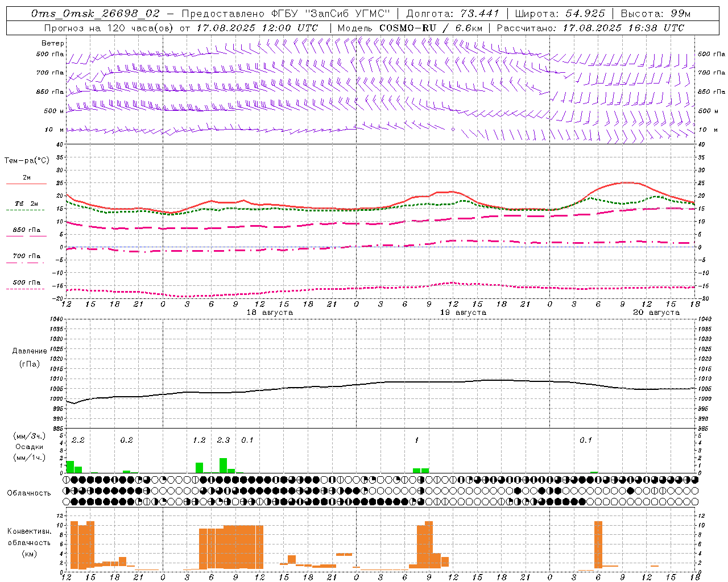Click the station name Oms_Omsk_26698_02
The image size is (728, 582).
point(96,14)
